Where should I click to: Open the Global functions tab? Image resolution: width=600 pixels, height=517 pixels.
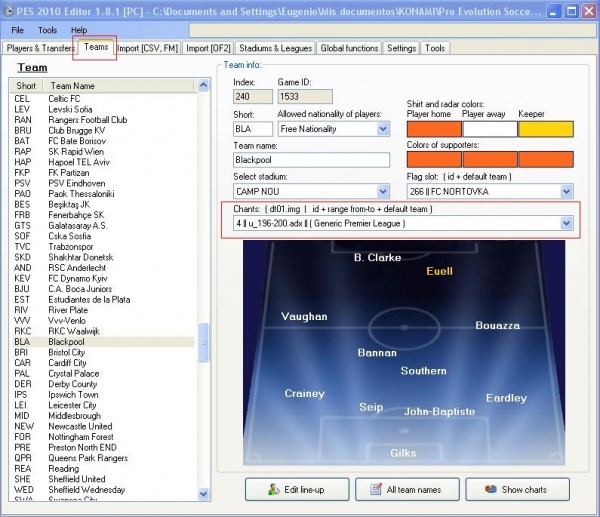349,48
